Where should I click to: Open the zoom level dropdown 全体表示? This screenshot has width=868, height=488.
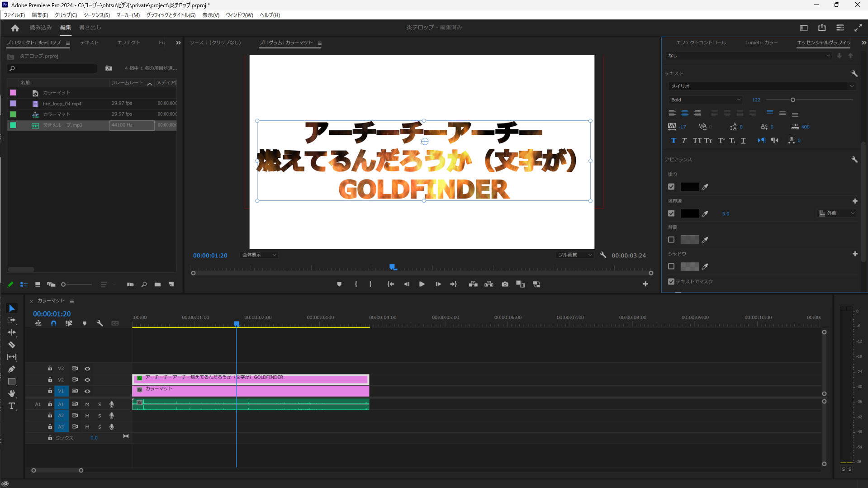tap(259, 255)
